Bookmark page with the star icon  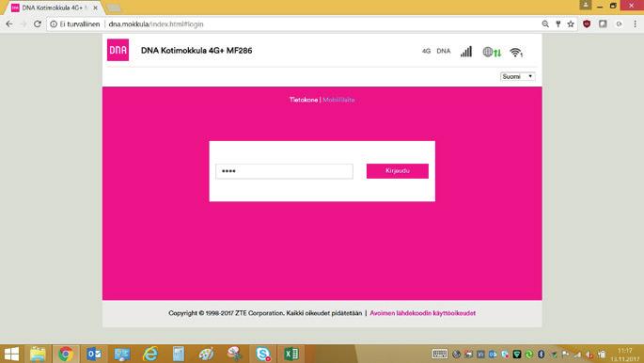click(x=571, y=24)
